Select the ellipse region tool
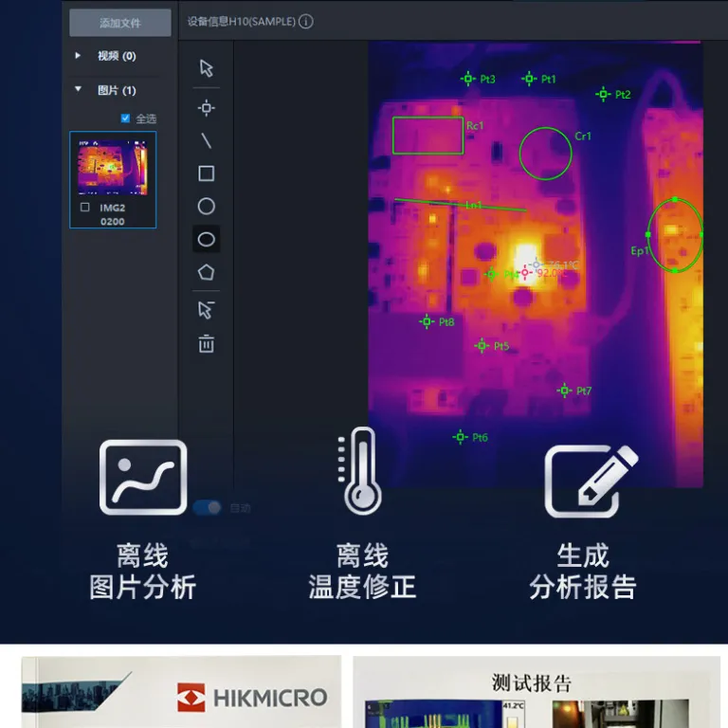 (x=206, y=239)
